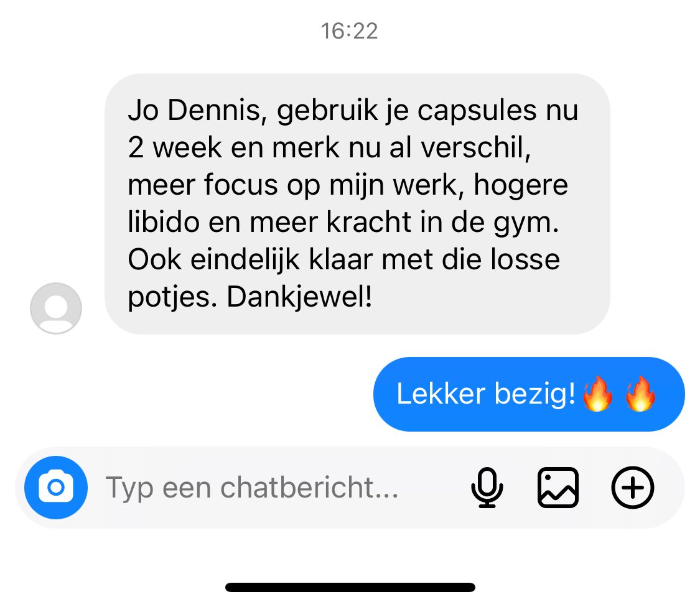Click the word 'potjes.' in the message
This screenshot has width=700, height=607.
(x=172, y=298)
